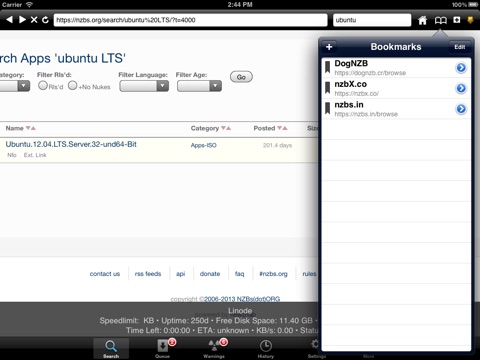Expand the Filter Age dropdown
Viewport: 480px width, 360px height.
tap(199, 86)
